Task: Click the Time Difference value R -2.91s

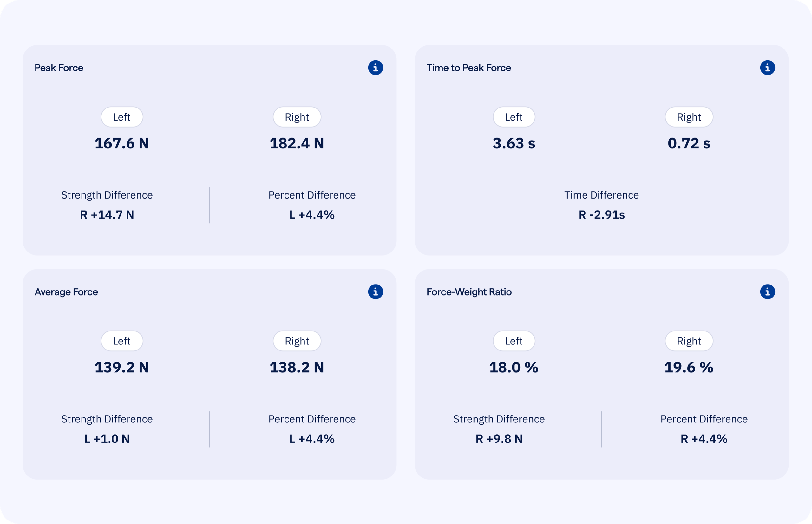Action: (x=601, y=215)
